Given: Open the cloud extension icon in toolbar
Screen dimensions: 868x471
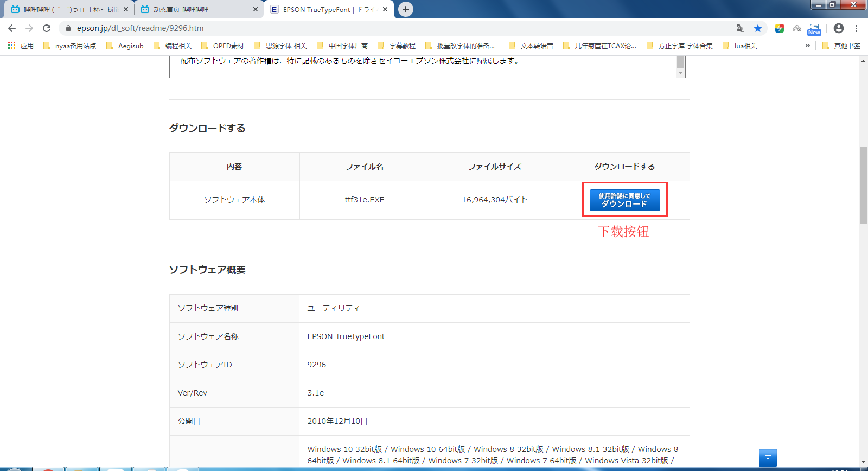Looking at the screenshot, I should (797, 28).
